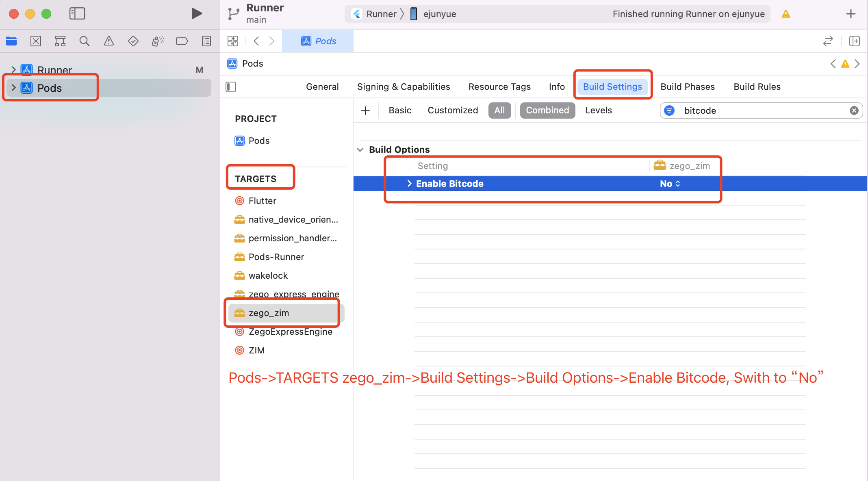Expand the Runner project in navigator
Image resolution: width=868 pixels, height=481 pixels.
coord(13,69)
